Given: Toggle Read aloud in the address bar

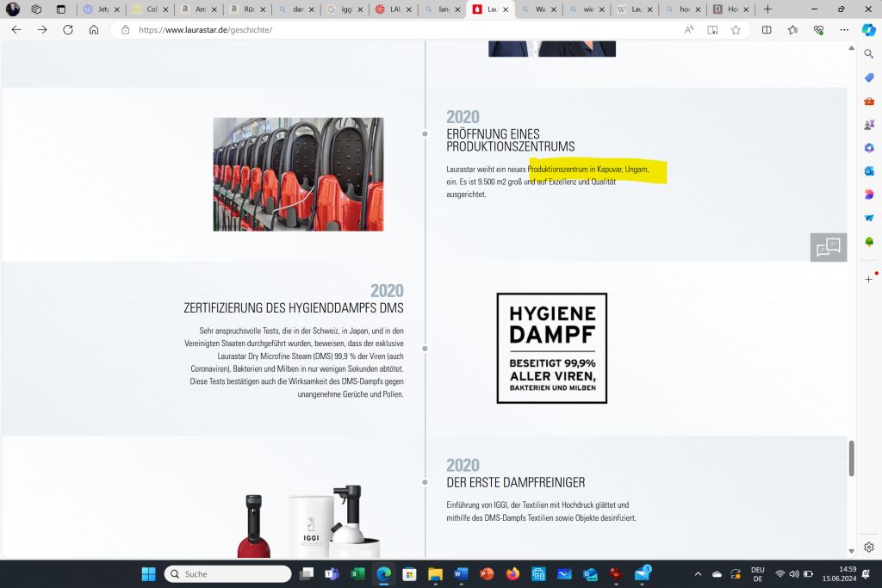Looking at the screenshot, I should click(689, 29).
